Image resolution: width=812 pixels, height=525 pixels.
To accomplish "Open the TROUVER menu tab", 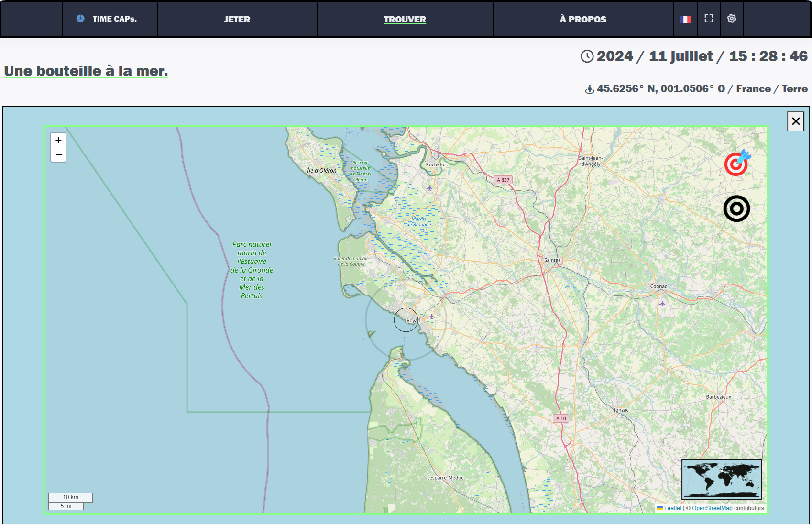I will [405, 20].
